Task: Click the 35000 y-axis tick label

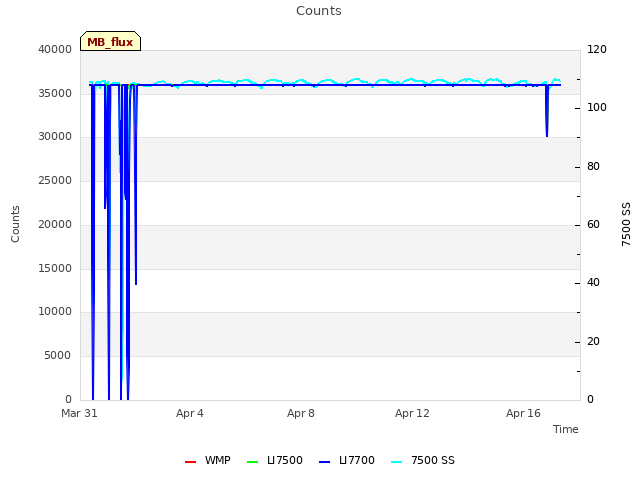Action: pos(55,93)
